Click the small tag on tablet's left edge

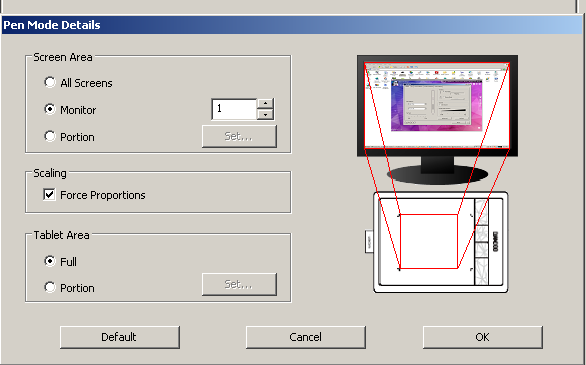[x=369, y=241]
